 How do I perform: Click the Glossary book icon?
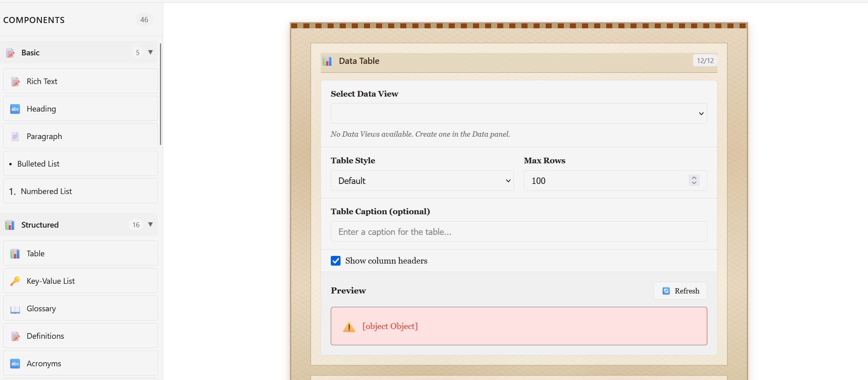(15, 309)
